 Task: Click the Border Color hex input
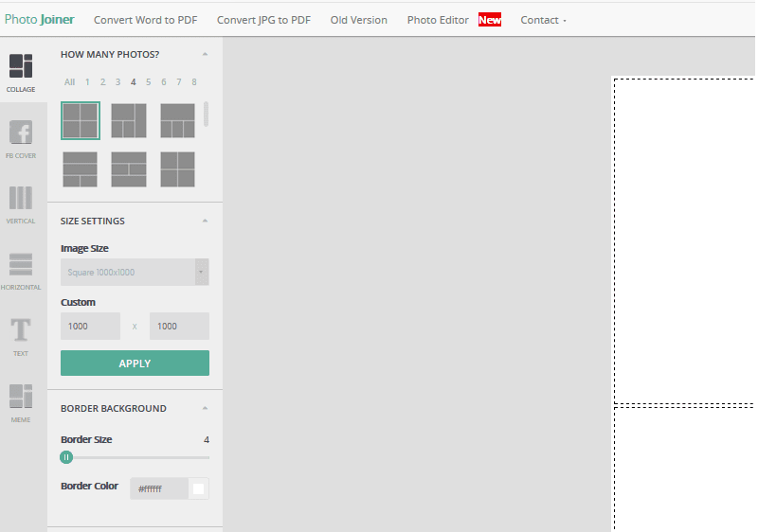tap(159, 489)
